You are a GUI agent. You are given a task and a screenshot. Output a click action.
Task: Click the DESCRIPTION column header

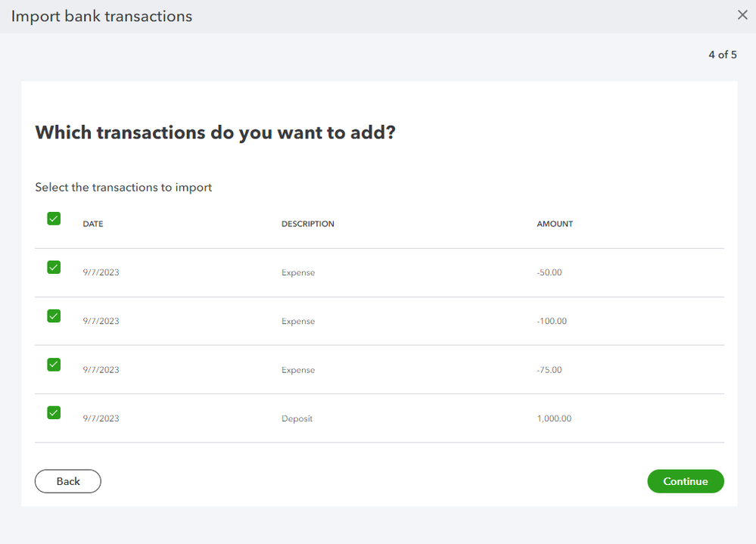(x=308, y=224)
